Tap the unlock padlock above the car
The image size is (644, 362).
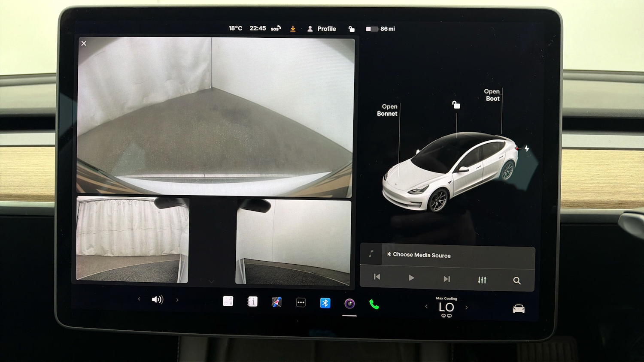tap(456, 104)
